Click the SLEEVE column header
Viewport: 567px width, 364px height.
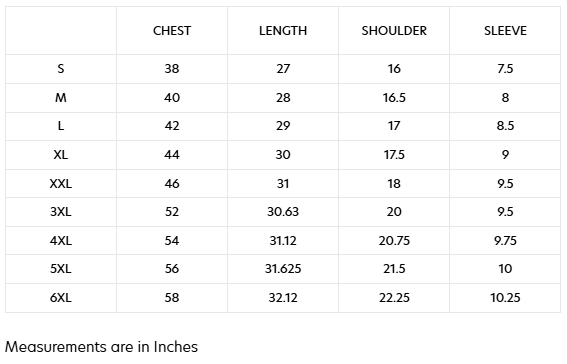(x=505, y=31)
